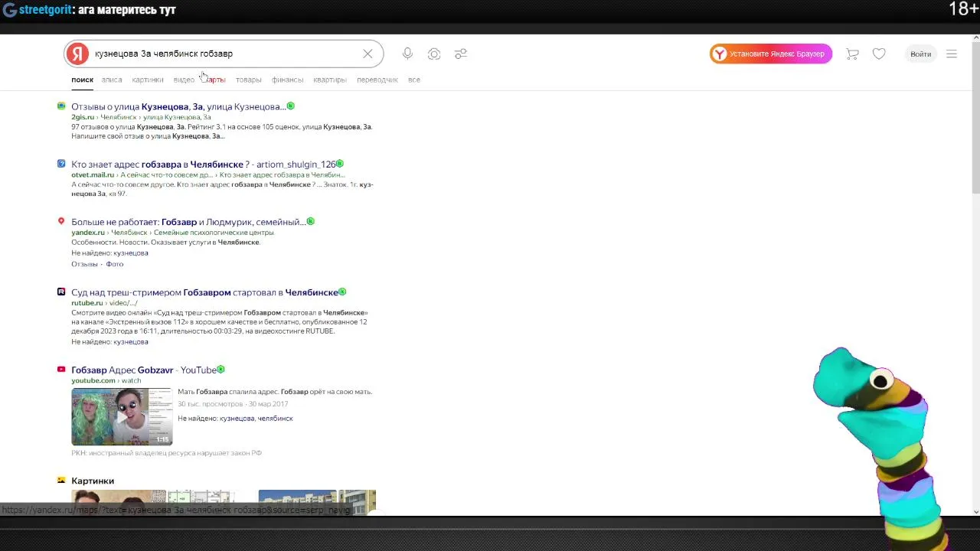Viewport: 980px width, 551px height.
Task: Switch to картинки tab
Action: pos(148,80)
